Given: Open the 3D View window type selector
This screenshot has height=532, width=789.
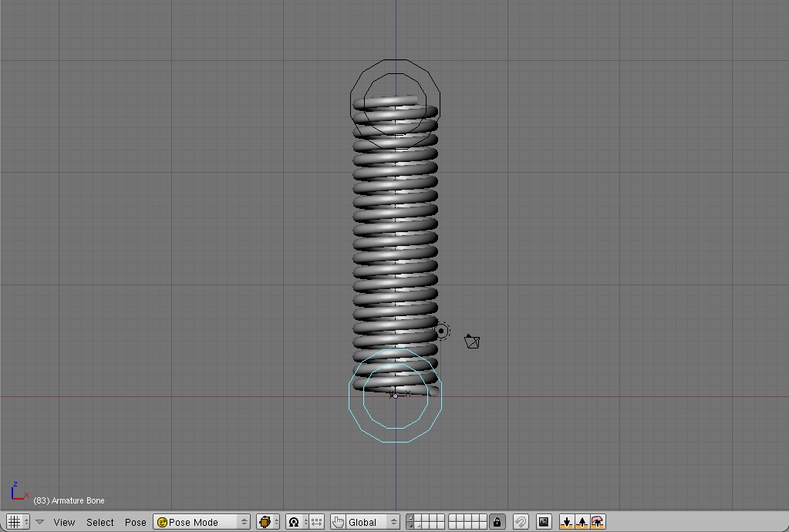Looking at the screenshot, I should click(18, 522).
